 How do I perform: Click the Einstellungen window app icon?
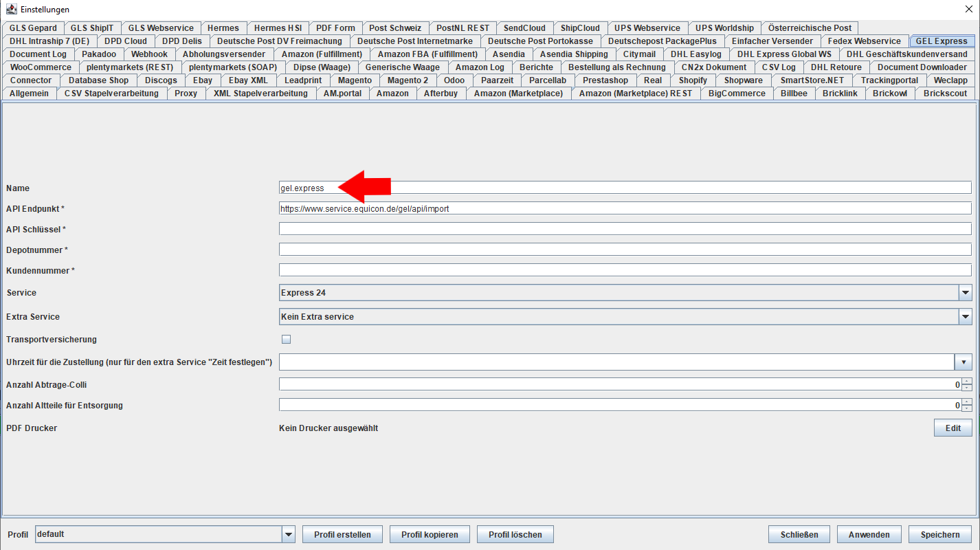[x=11, y=10]
